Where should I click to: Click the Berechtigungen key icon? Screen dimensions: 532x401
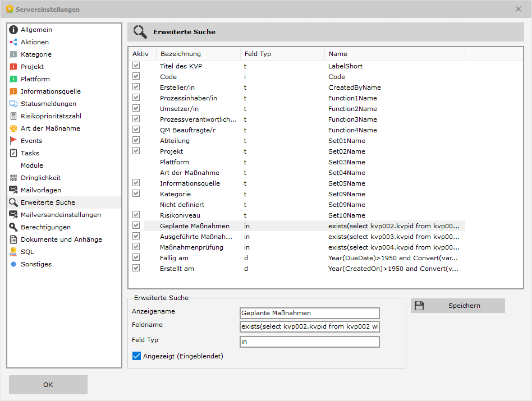tap(13, 227)
